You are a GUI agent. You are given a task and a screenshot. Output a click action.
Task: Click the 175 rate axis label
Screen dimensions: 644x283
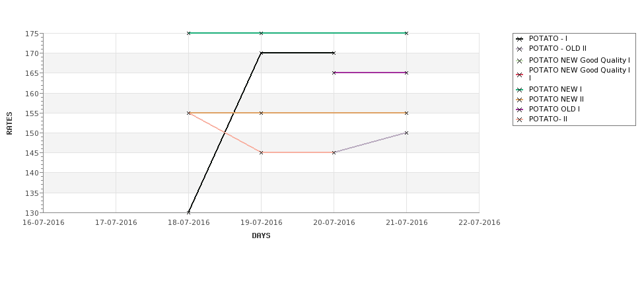(32, 34)
